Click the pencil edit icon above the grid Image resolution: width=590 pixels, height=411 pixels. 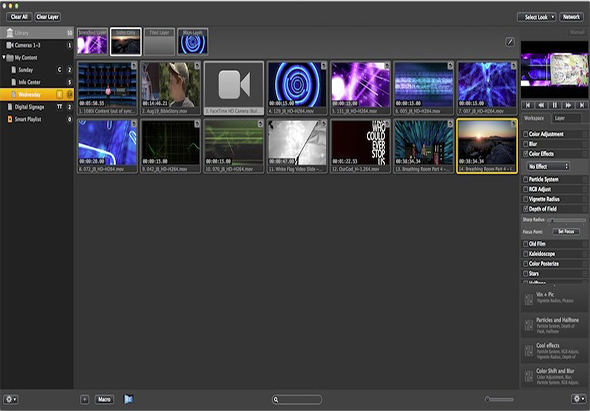pyautogui.click(x=510, y=42)
